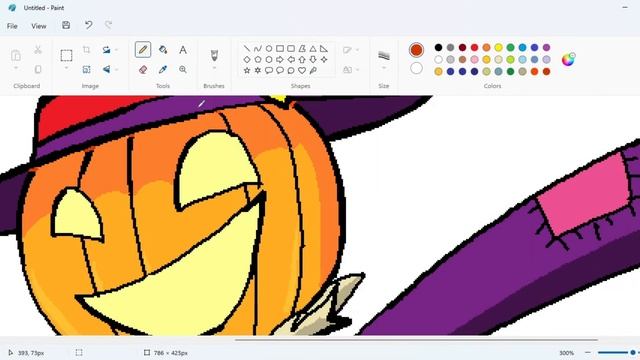The image size is (640, 360).
Task: Pick the Heart shape
Action: coord(302,70)
